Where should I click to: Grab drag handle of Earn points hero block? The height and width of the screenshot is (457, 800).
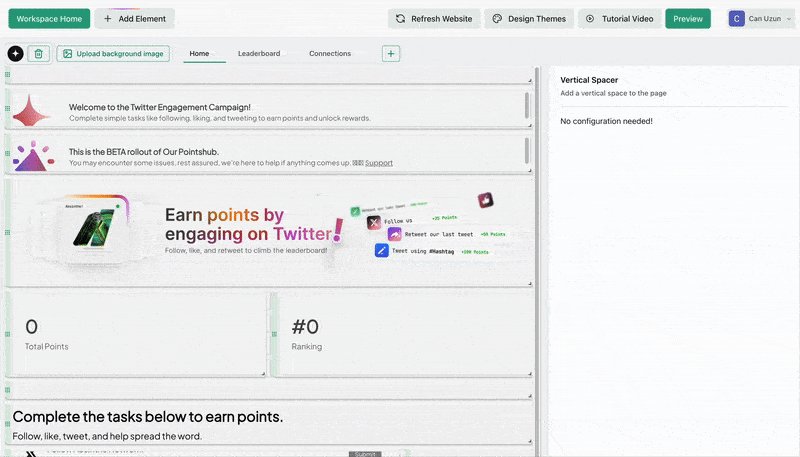pyautogui.click(x=8, y=232)
